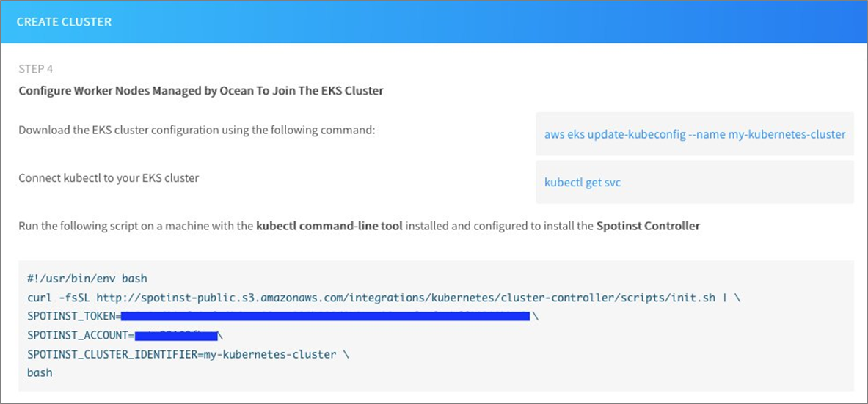Click the Run the following script instruction
The image size is (868, 404).
(x=360, y=226)
